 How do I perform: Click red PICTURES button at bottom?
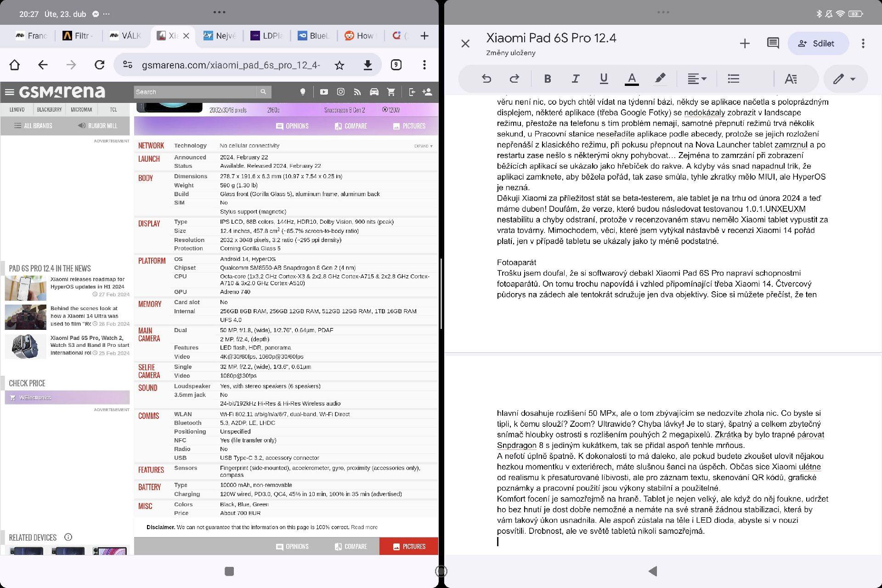pos(409,547)
